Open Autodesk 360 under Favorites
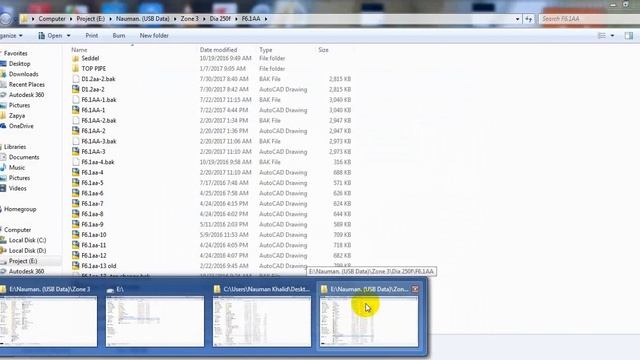640x360 pixels. [26, 95]
